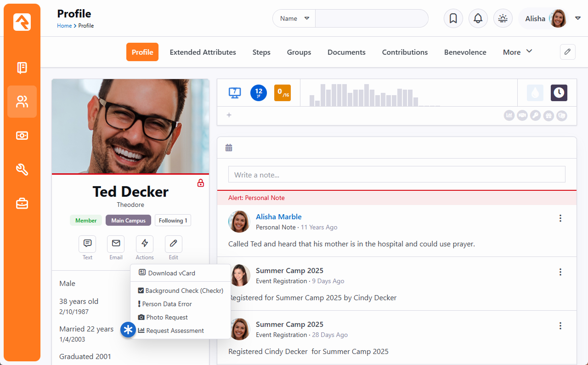Click the bookmark icon in header
Screen dimensions: 588x365
[453, 18]
